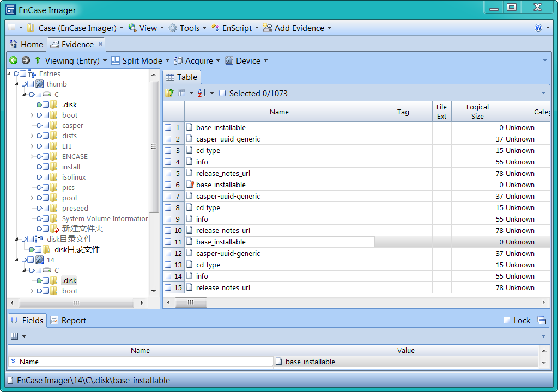Viewport: 558px width, 392px height.
Task: Click the Entries root tree icon
Action: 32,73
